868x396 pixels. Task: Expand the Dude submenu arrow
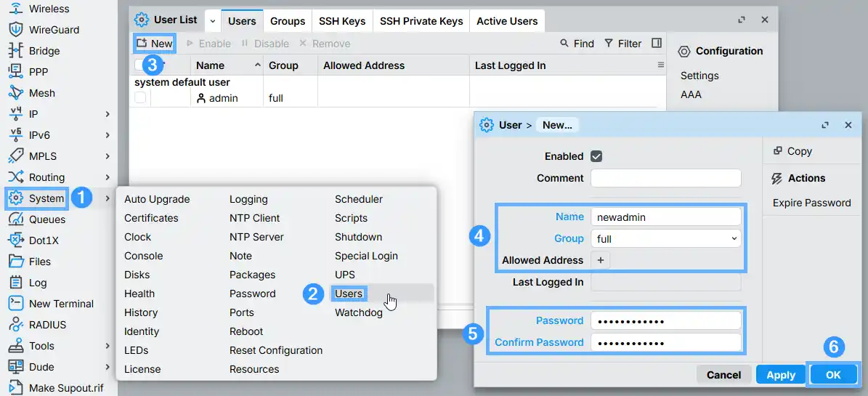[108, 366]
